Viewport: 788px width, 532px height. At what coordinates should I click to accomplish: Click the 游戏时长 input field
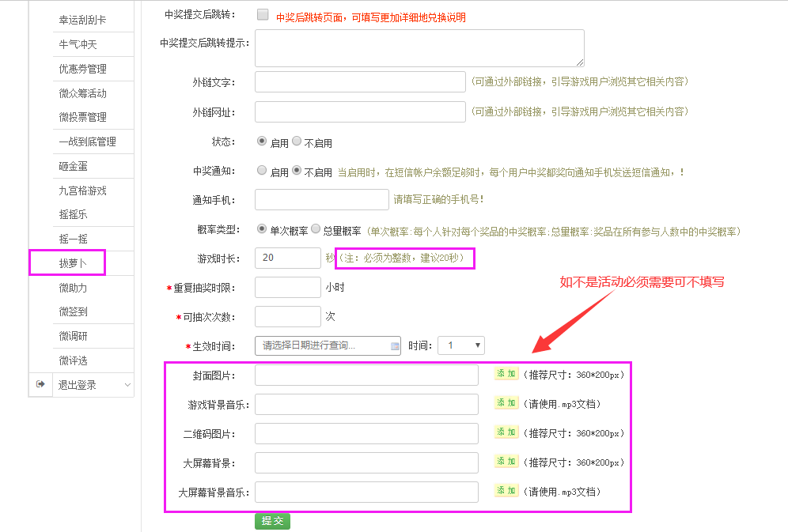287,258
